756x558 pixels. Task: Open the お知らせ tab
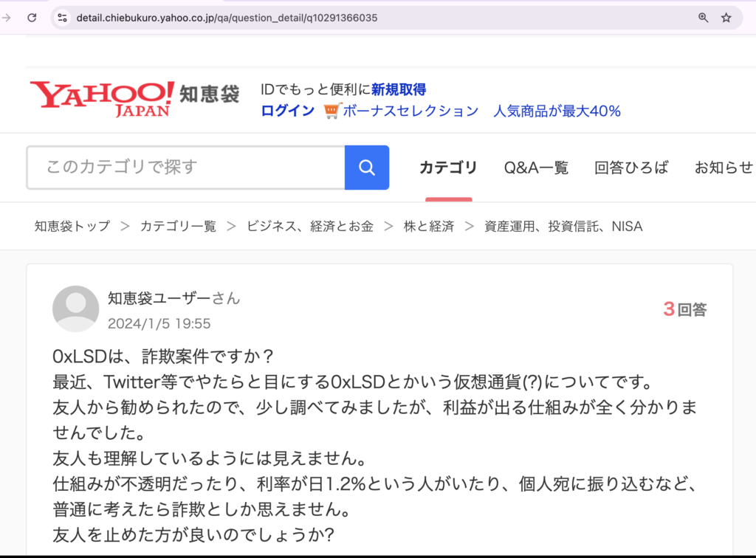click(x=724, y=168)
